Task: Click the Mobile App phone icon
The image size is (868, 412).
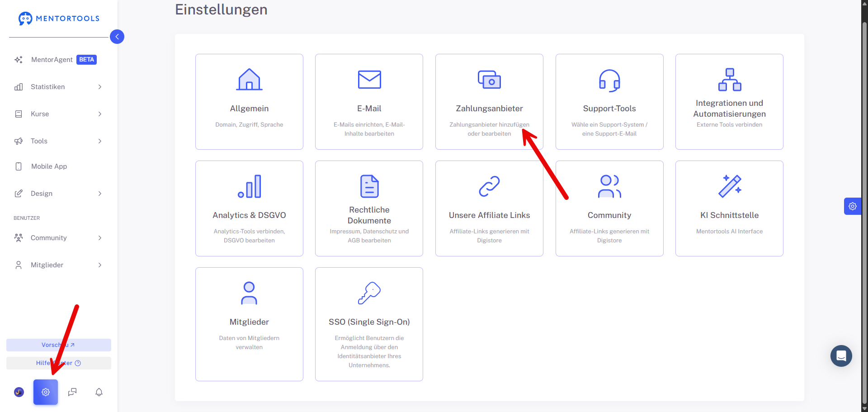Action: point(19,166)
